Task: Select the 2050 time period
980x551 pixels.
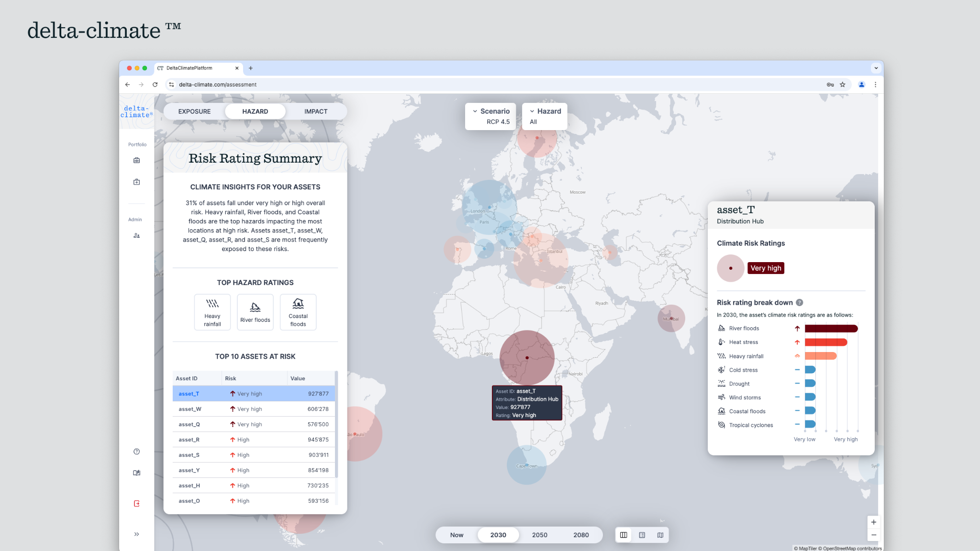Action: pyautogui.click(x=540, y=535)
